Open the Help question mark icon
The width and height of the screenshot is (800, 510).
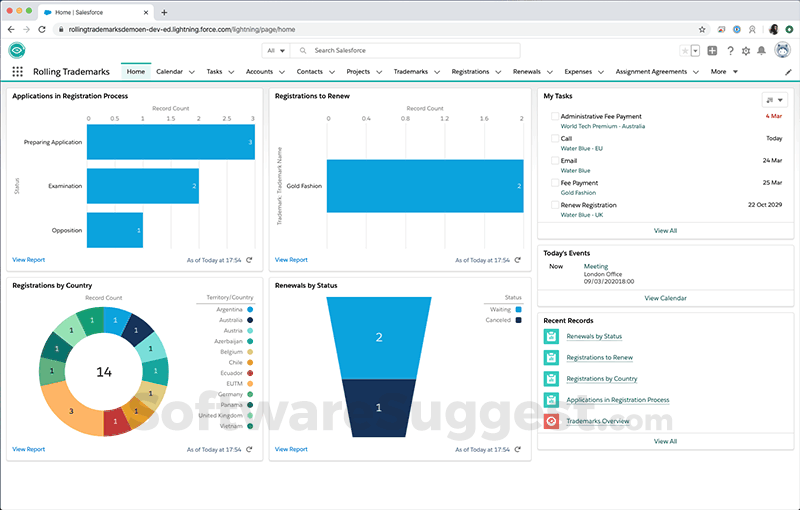[729, 50]
